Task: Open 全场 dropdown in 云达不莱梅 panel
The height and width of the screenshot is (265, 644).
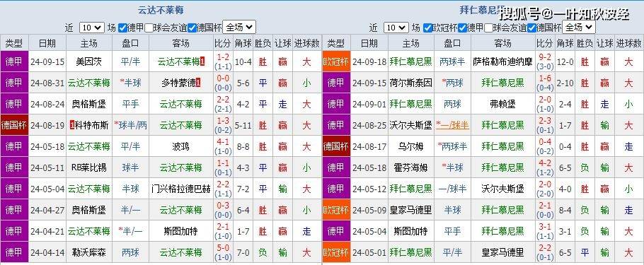Action: pyautogui.click(x=239, y=27)
